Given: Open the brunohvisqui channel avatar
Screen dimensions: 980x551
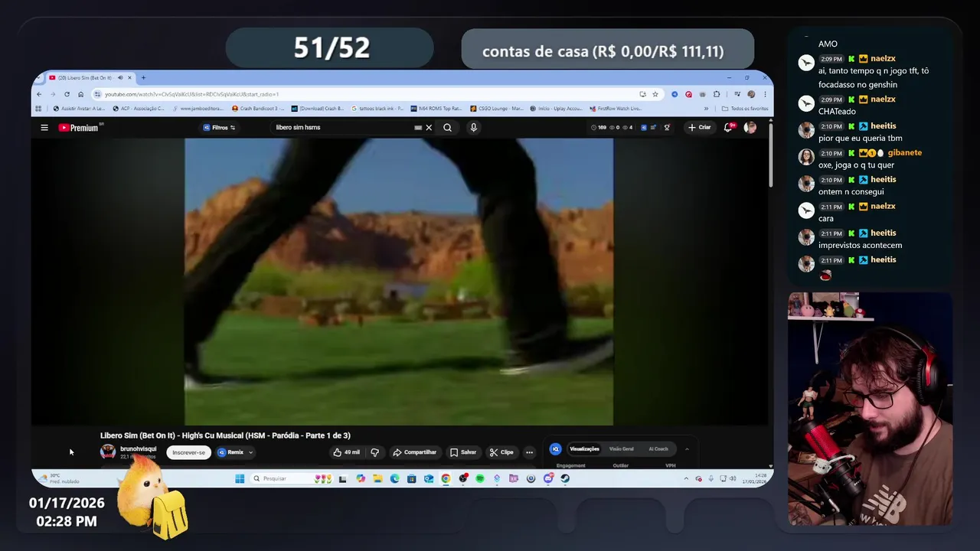Looking at the screenshot, I should pyautogui.click(x=108, y=452).
